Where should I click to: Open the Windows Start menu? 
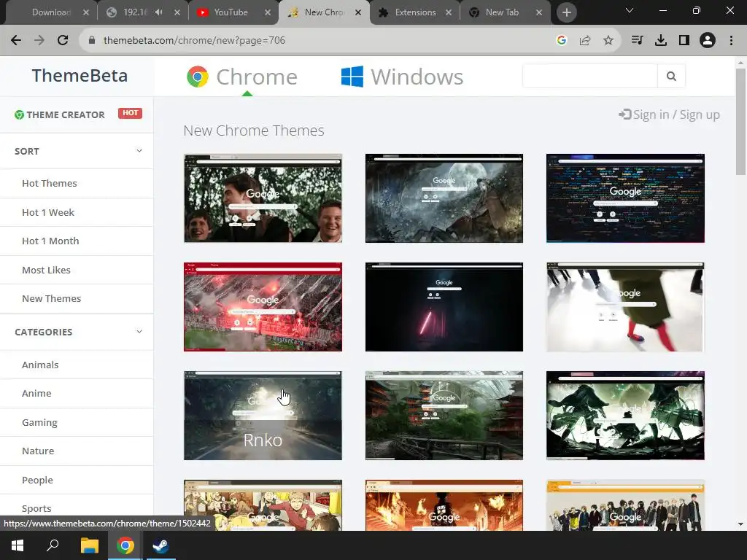click(x=18, y=545)
